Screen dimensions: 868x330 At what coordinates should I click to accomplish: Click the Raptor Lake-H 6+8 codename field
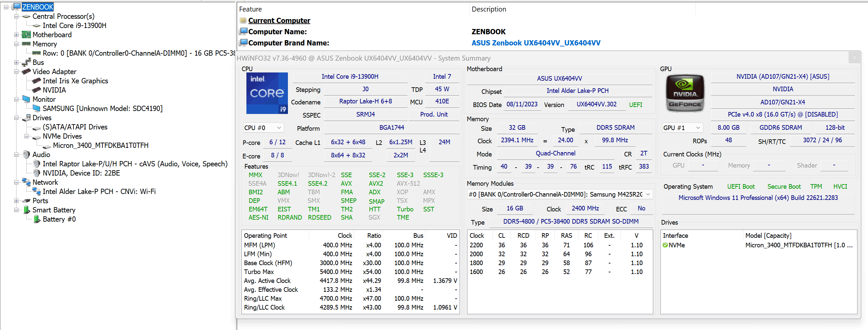point(365,101)
